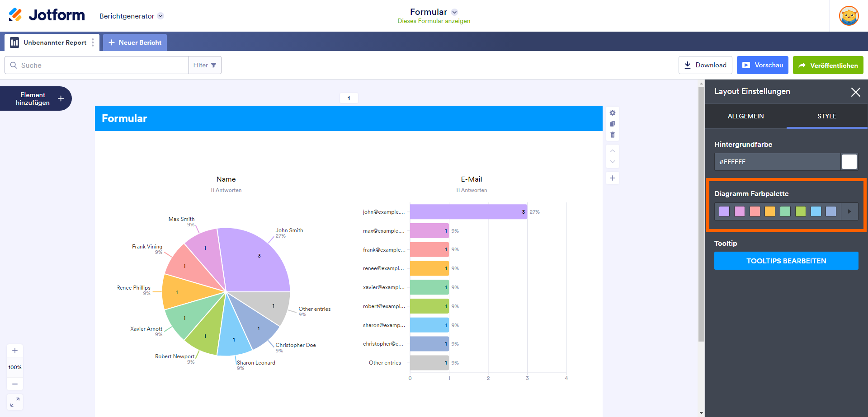Switch to the ALLGEMEIN tab
868x417 pixels.
745,116
